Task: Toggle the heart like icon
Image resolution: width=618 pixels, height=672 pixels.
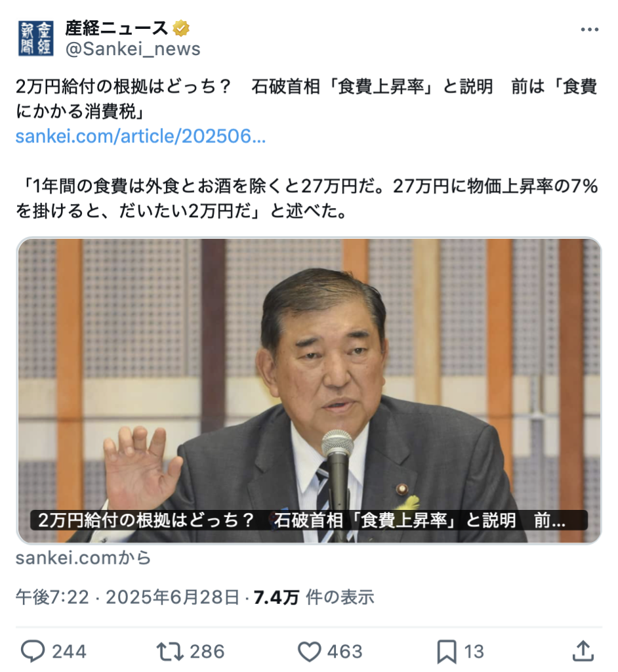Action: pyautogui.click(x=310, y=652)
